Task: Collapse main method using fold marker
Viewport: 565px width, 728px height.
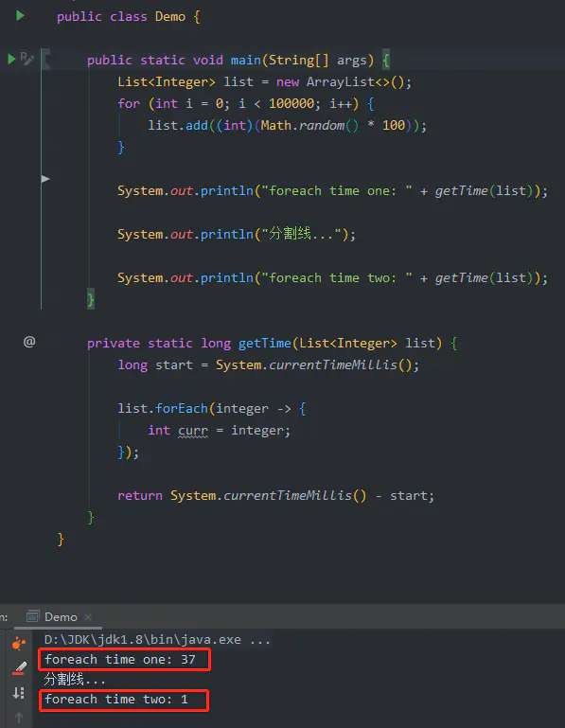Action: (45, 60)
